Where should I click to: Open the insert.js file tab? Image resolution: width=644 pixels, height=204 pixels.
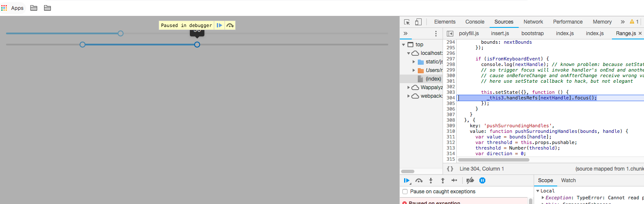(x=500, y=33)
